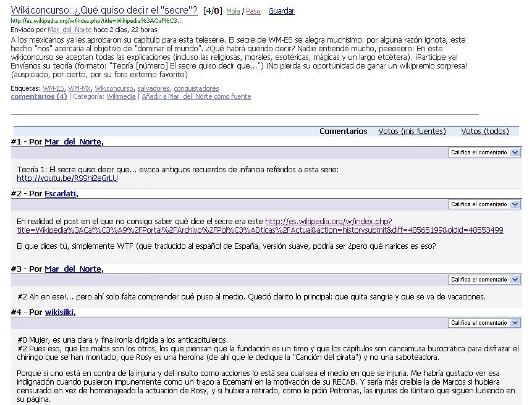Open the WM-MX tag
The width and height of the screenshot is (532, 405).
(79, 88)
